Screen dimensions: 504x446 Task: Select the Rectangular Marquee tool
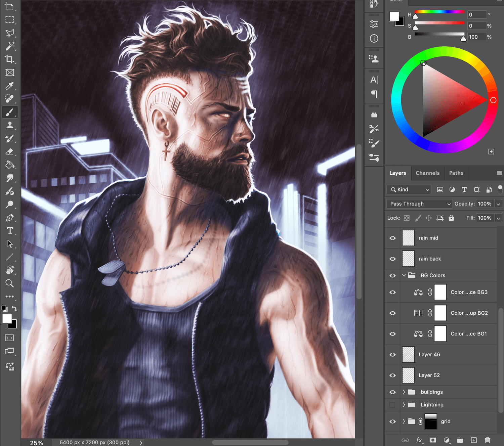[10, 20]
